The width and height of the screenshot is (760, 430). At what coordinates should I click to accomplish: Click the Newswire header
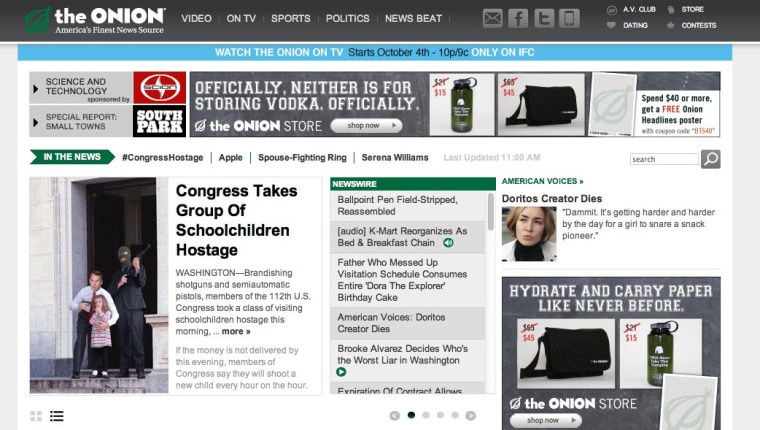[x=413, y=184]
